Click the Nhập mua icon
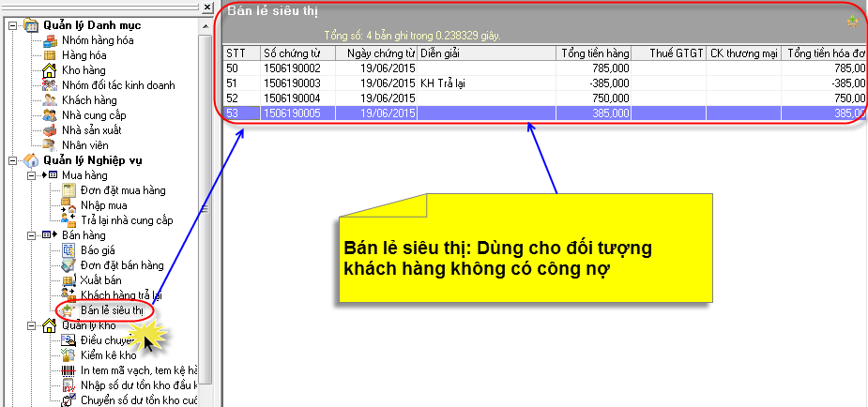 [68, 205]
